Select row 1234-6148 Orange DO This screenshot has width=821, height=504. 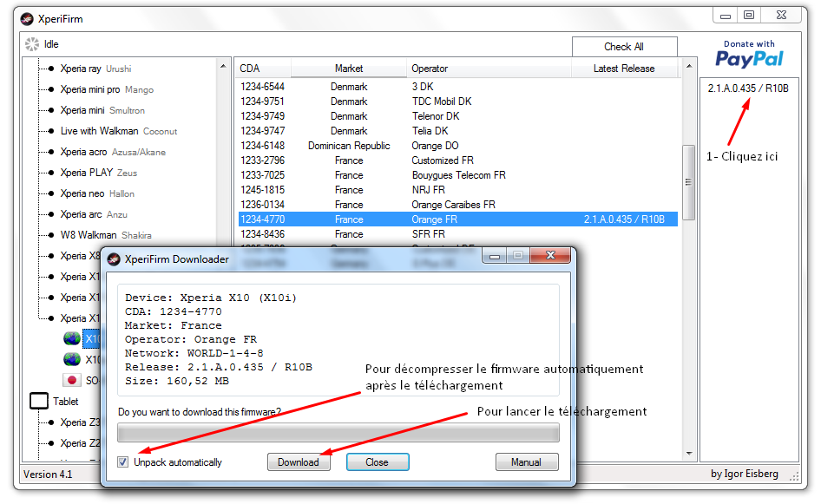click(458, 146)
